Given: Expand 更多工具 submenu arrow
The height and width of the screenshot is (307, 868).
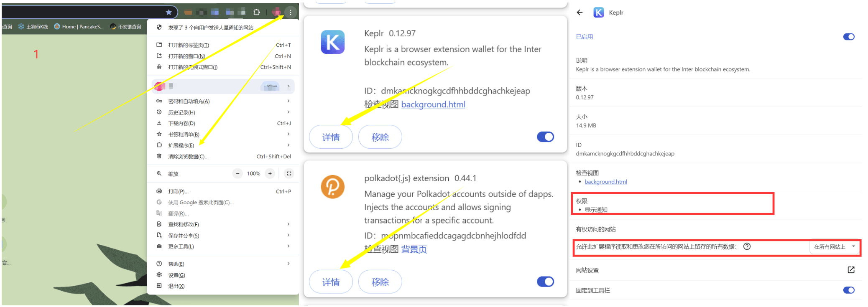Looking at the screenshot, I should pyautogui.click(x=288, y=246).
